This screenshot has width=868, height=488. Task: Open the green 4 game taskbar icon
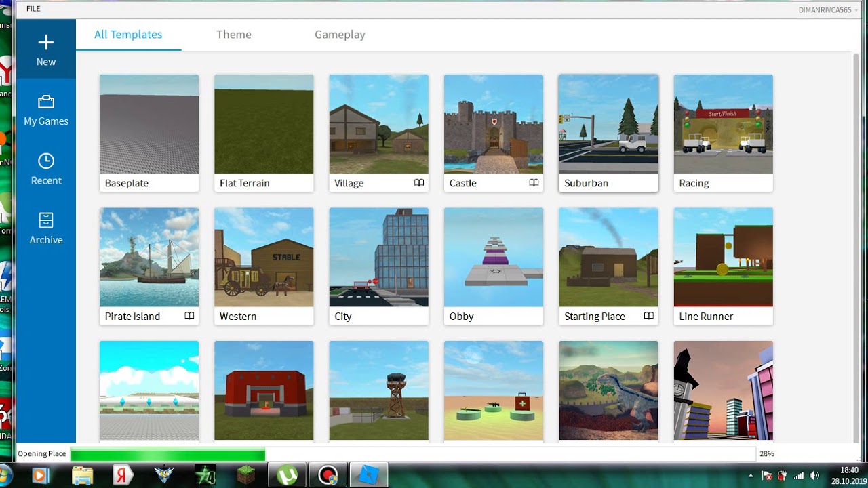[x=204, y=475]
